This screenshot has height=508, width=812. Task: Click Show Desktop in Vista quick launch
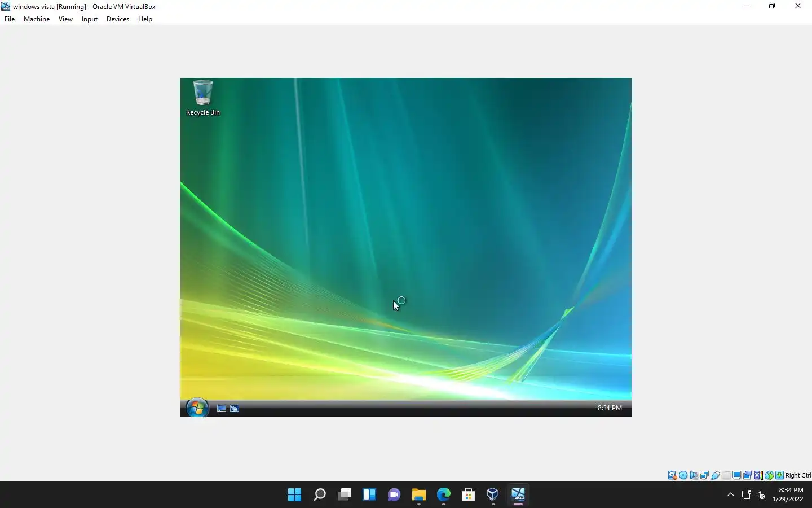pos(222,408)
